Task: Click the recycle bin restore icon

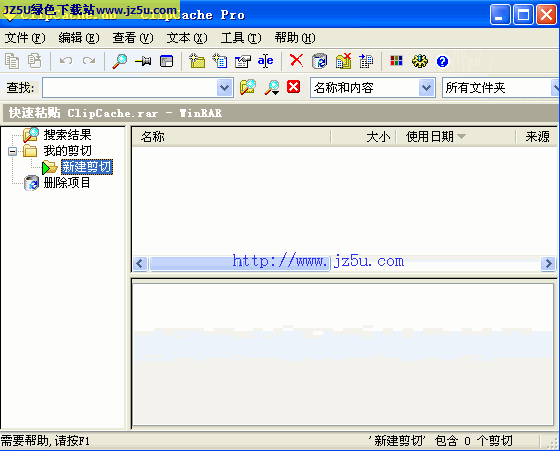Action: point(319,61)
